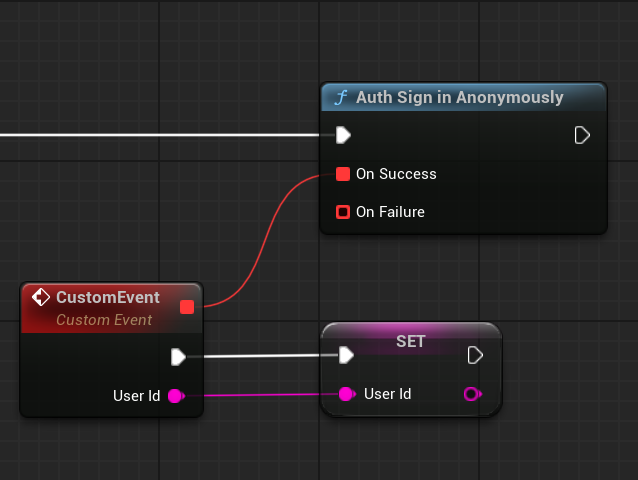The image size is (638, 480).
Task: Click the exec input pin of Auth Sign in Anonymously
Action: 343,135
